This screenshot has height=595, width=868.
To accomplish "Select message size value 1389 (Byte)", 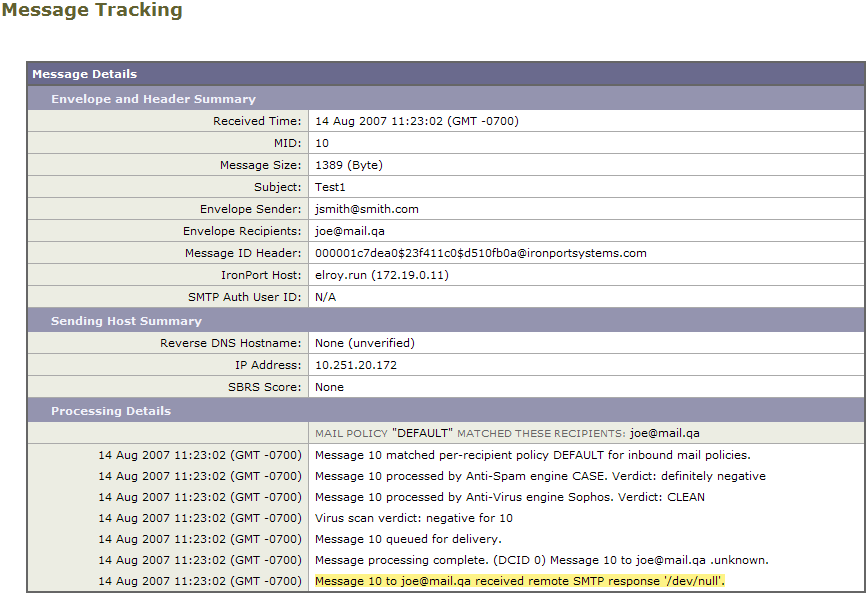I will [x=349, y=165].
